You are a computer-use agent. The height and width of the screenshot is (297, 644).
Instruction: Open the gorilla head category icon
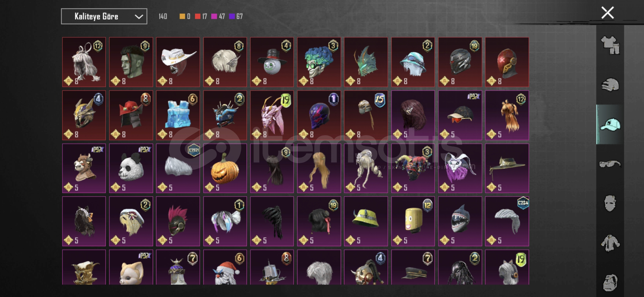pyautogui.click(x=610, y=282)
